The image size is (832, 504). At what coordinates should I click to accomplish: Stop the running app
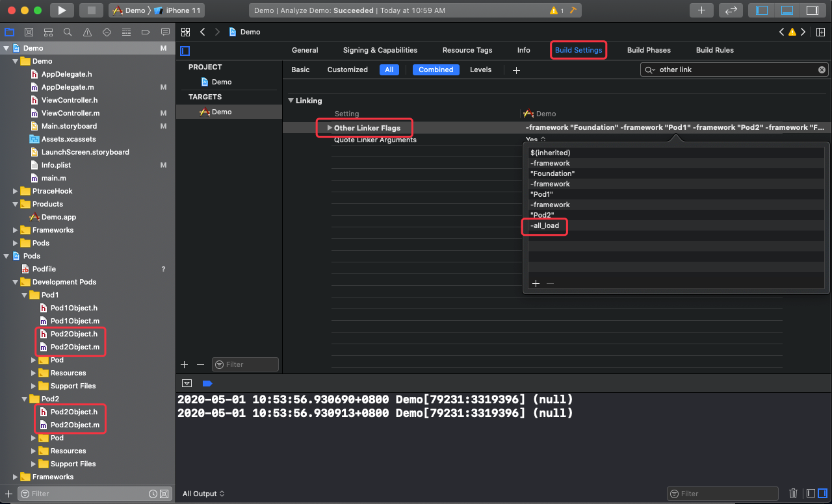[x=91, y=10]
